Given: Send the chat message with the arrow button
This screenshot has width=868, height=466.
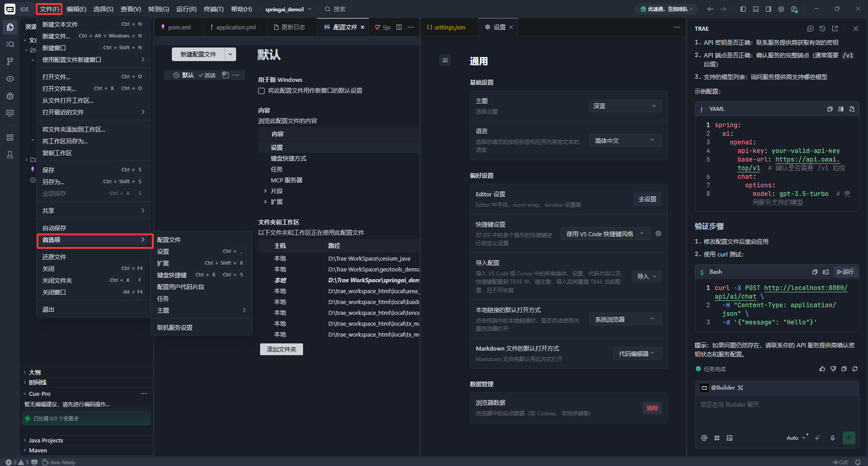Looking at the screenshot, I should [x=849, y=438].
